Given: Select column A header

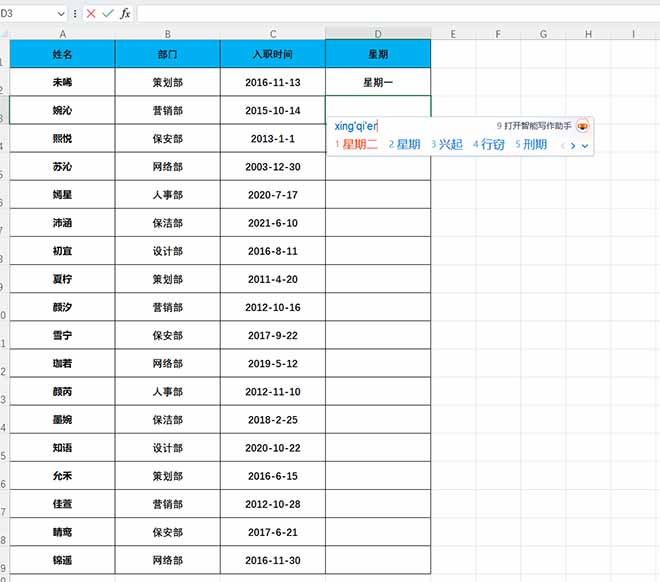Looking at the screenshot, I should tap(62, 34).
